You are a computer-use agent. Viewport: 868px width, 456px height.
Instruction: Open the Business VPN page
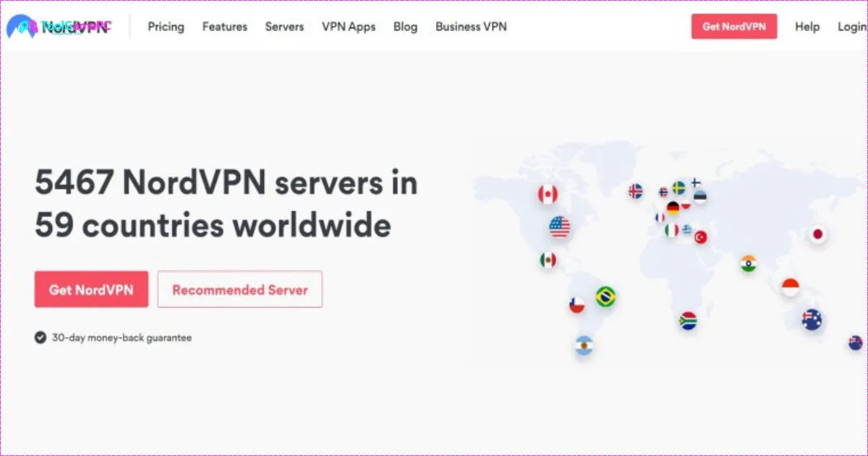pos(471,27)
